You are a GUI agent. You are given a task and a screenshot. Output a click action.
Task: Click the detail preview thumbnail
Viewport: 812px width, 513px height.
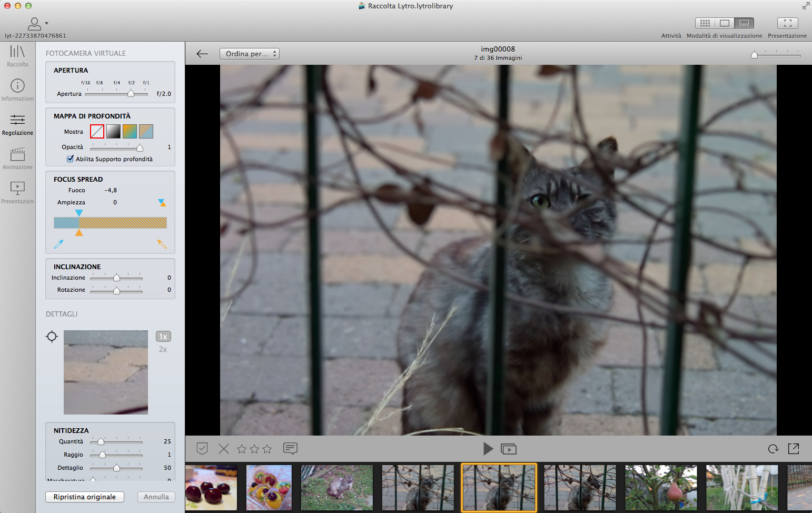106,372
